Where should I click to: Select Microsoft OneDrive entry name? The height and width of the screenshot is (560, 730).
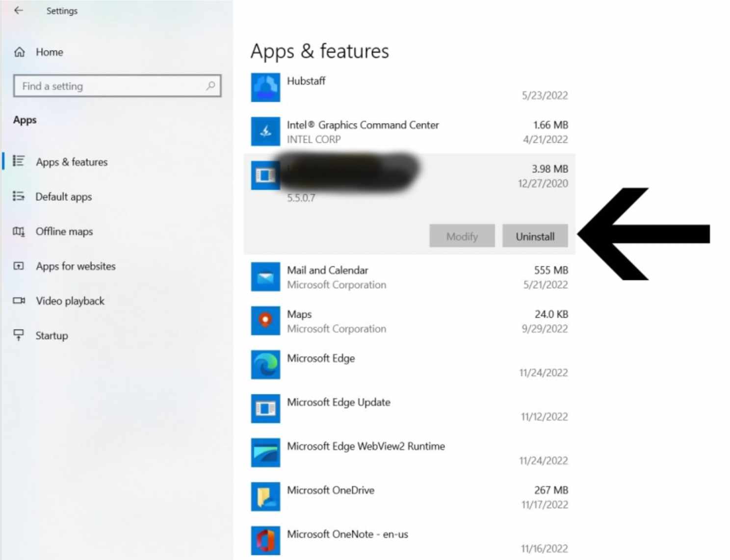(331, 490)
